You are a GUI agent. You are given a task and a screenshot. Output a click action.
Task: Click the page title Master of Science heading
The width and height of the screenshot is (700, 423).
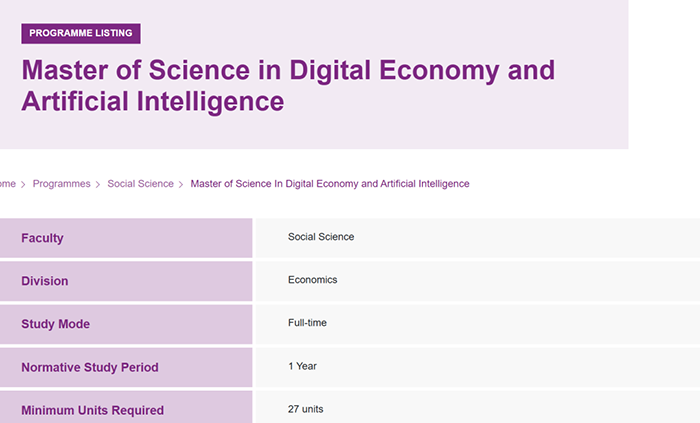(288, 86)
